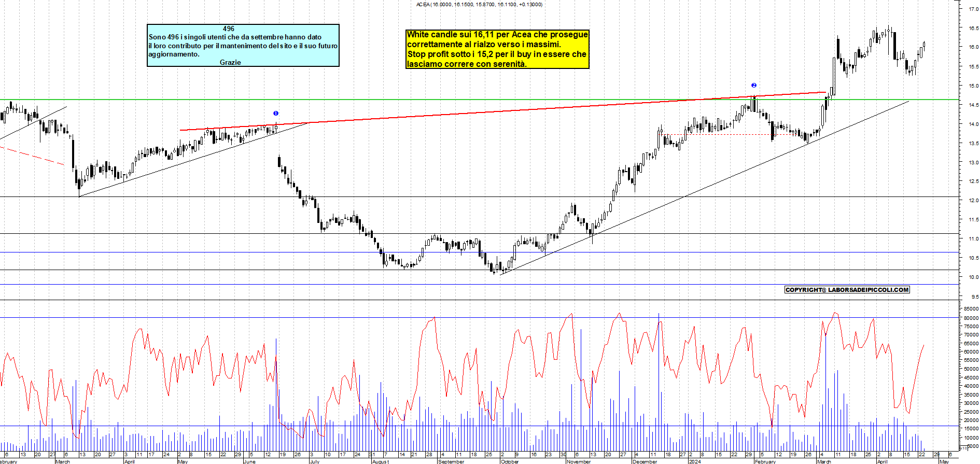This screenshot has height=464, width=980.
Task: Click the 12.5 price axis label
Action: 973,181
